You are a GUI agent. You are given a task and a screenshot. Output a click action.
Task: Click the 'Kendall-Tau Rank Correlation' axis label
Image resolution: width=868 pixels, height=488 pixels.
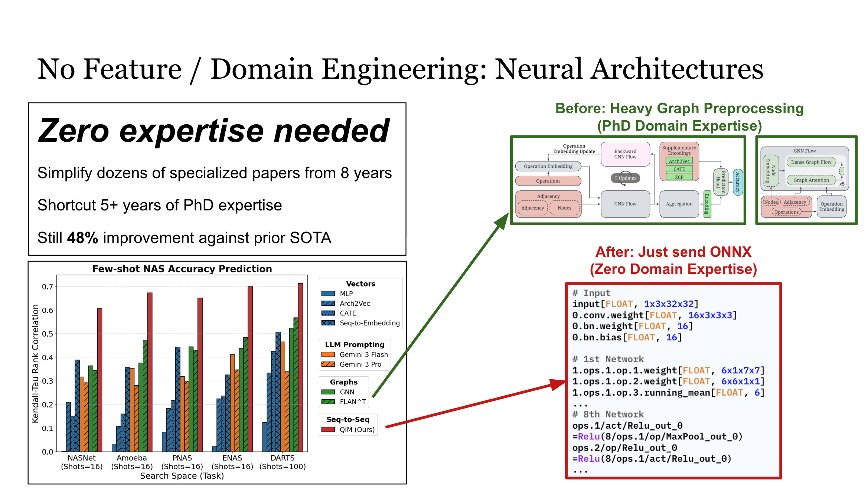(x=35, y=364)
